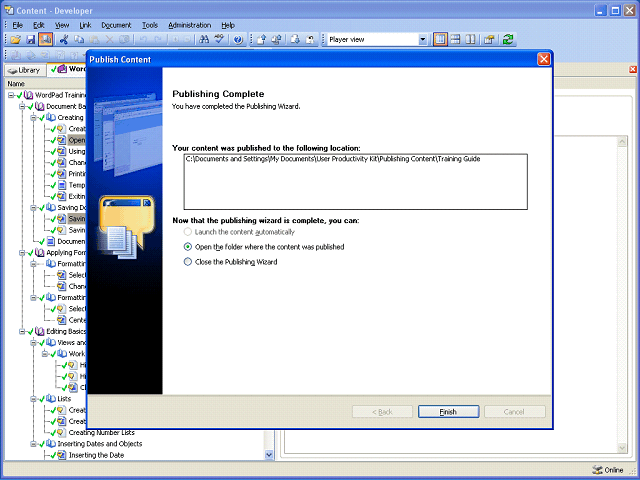Click the first icon on second toolbar row
Image resolution: width=640 pixels, height=480 pixels.
pos(16,55)
